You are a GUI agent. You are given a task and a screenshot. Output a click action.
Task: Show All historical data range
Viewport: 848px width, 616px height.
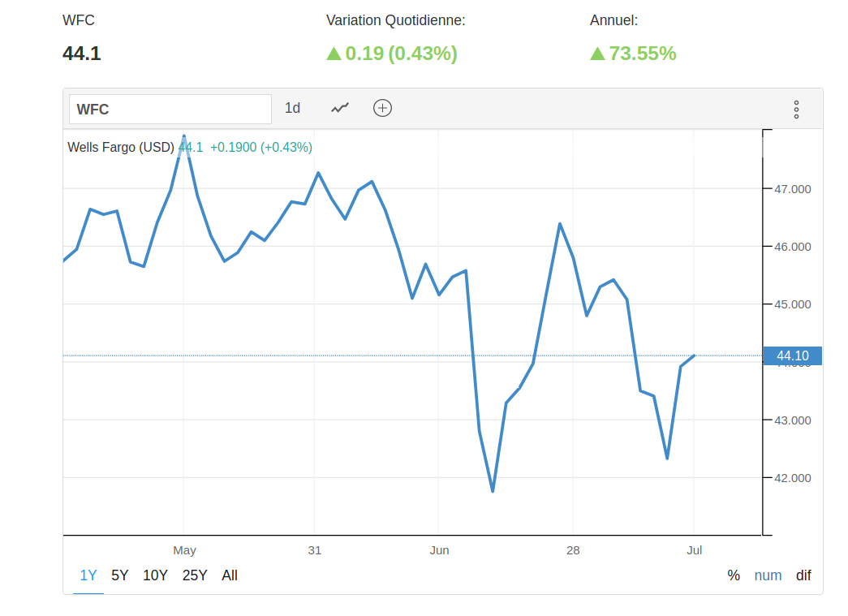[x=230, y=575]
